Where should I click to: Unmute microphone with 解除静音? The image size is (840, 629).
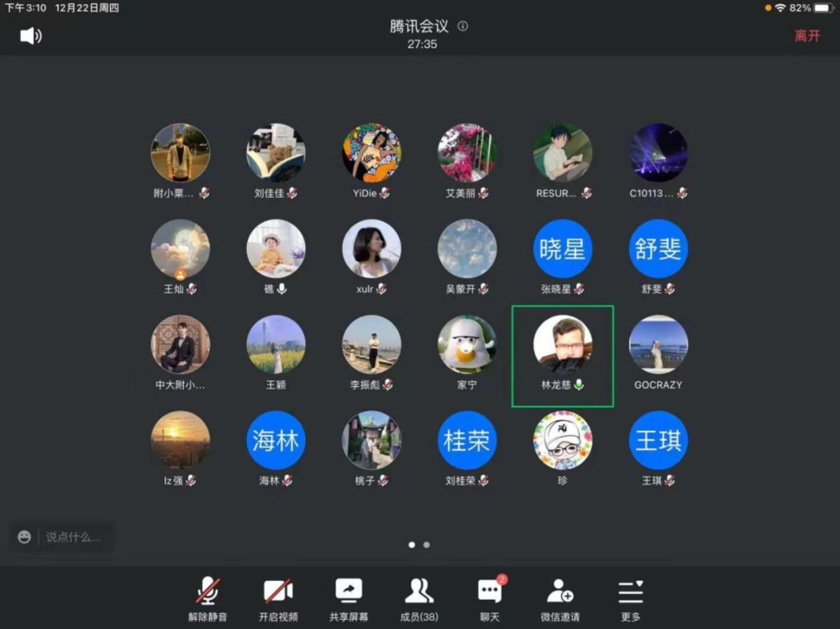pos(207,600)
